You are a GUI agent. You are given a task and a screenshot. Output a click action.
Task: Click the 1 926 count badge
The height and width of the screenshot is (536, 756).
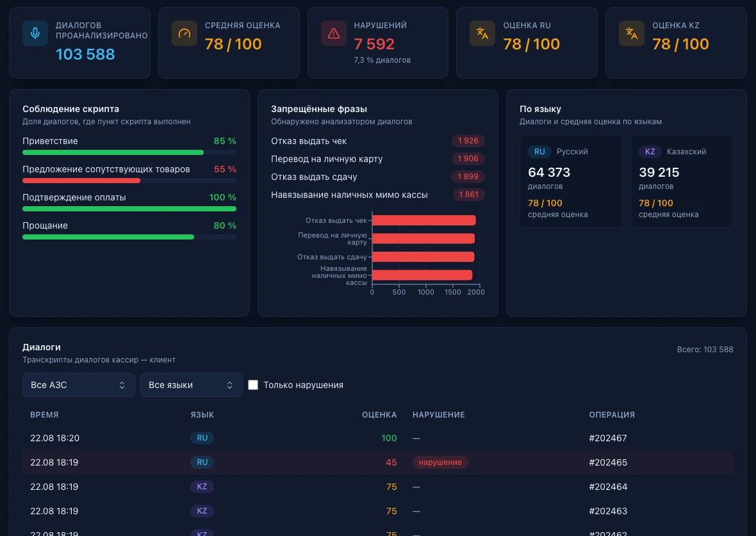click(x=468, y=141)
